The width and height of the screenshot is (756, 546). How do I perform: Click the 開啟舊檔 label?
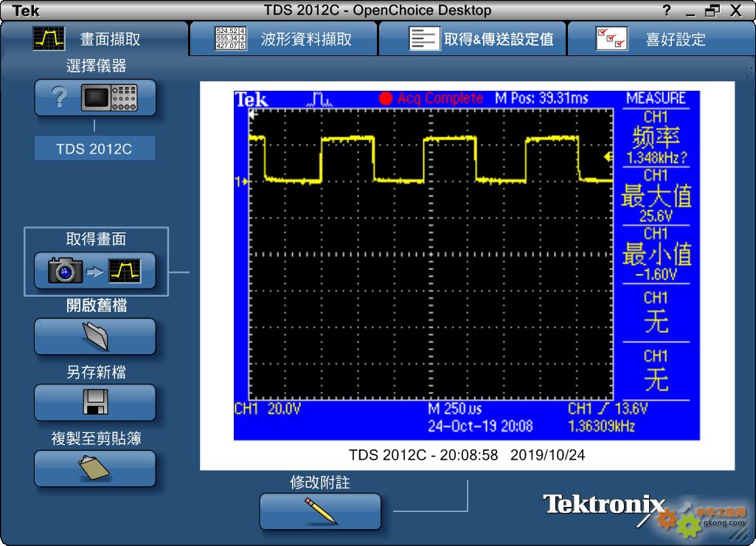click(97, 305)
